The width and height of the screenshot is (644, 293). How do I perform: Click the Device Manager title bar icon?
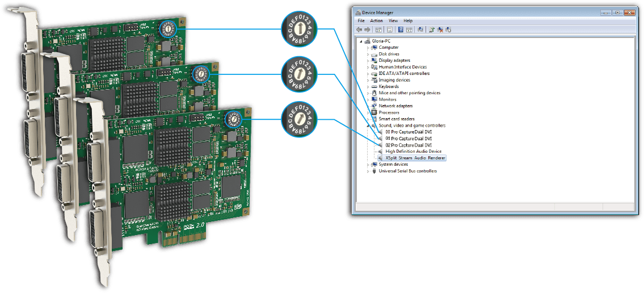click(x=357, y=12)
